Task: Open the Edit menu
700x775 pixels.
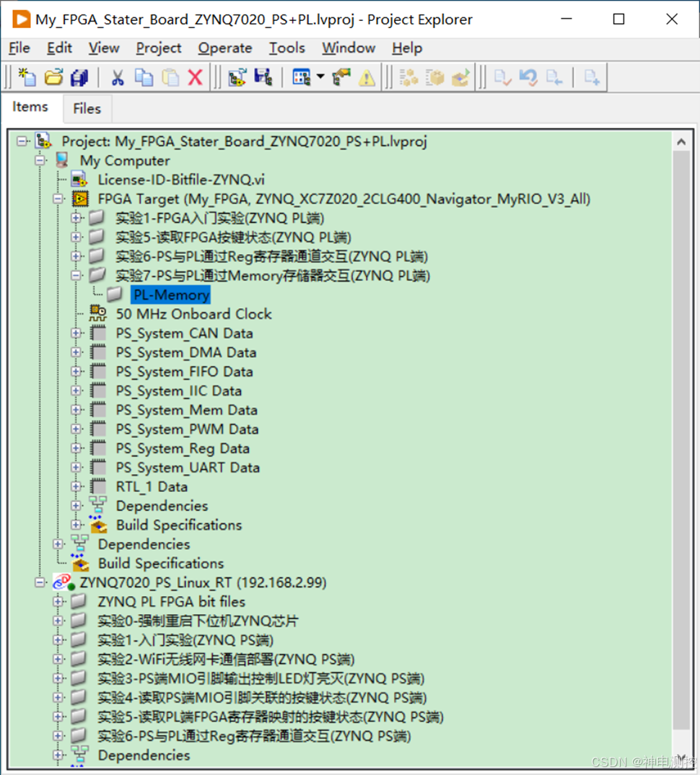Action: pos(59,48)
